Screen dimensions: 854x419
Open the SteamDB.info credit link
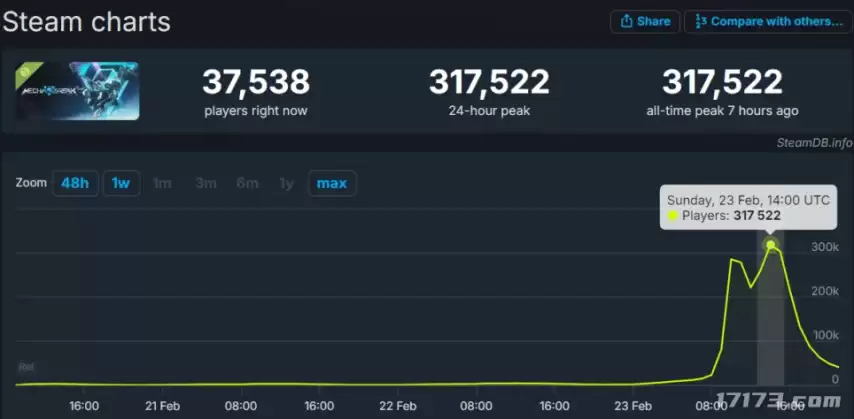click(814, 143)
